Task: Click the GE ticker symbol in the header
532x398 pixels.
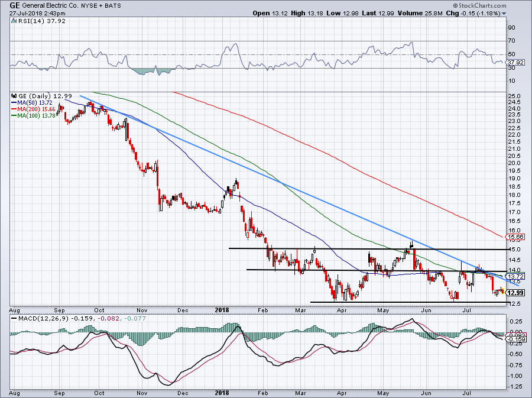Action: (x=14, y=5)
